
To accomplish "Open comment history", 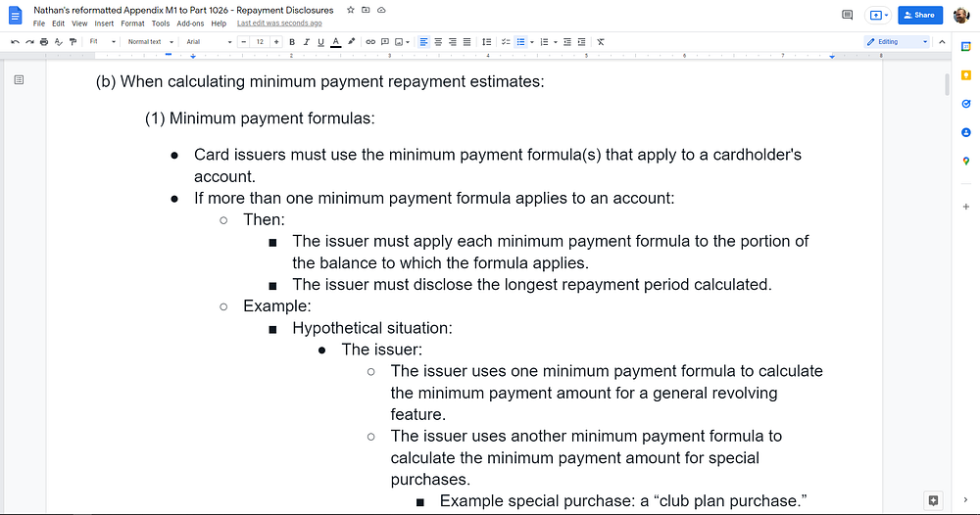I will (x=847, y=15).
